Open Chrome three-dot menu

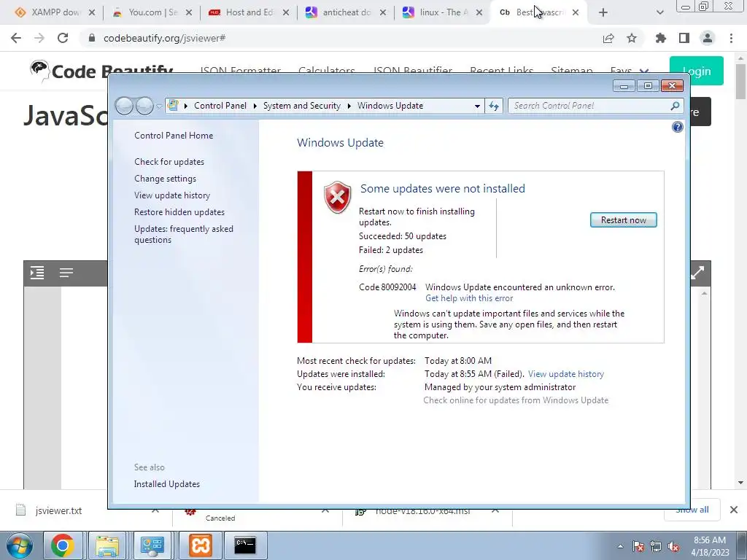click(x=731, y=38)
